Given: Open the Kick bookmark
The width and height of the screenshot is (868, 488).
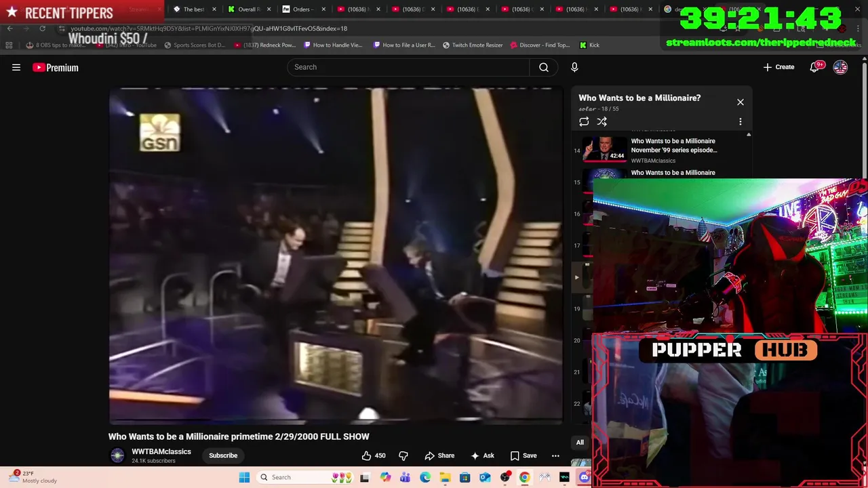Looking at the screenshot, I should click(x=589, y=45).
